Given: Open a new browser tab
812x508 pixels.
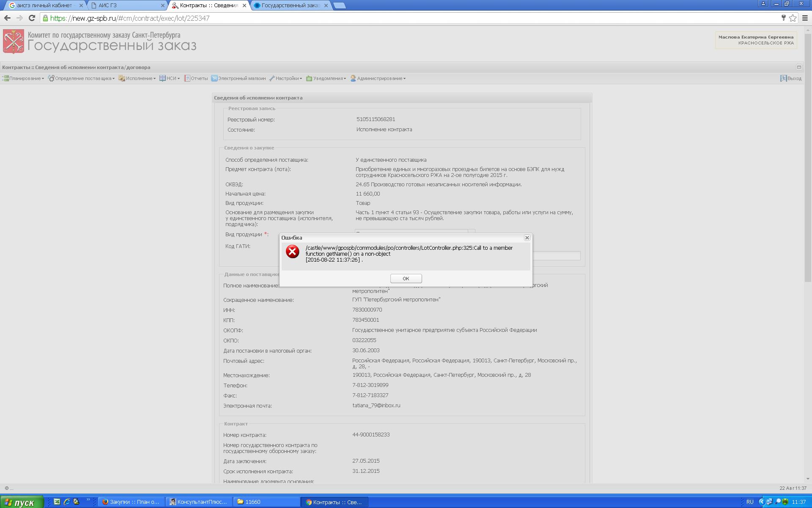Looking at the screenshot, I should 339,6.
